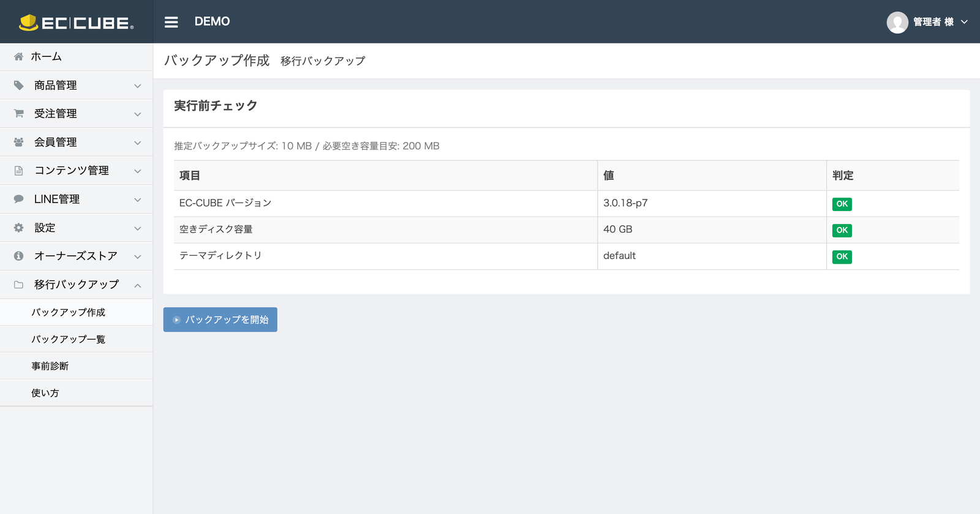
Task: Click the admin user avatar icon
Action: pyautogui.click(x=897, y=22)
